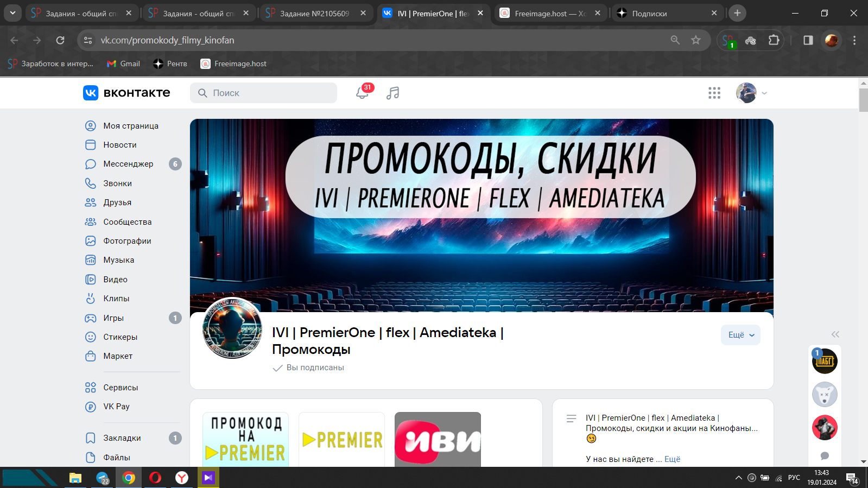Go to Новости in sidebar

pyautogui.click(x=120, y=145)
